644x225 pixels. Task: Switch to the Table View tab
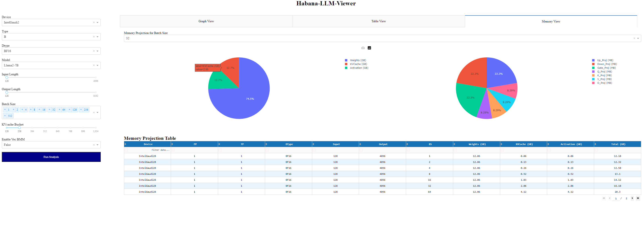[x=378, y=21]
